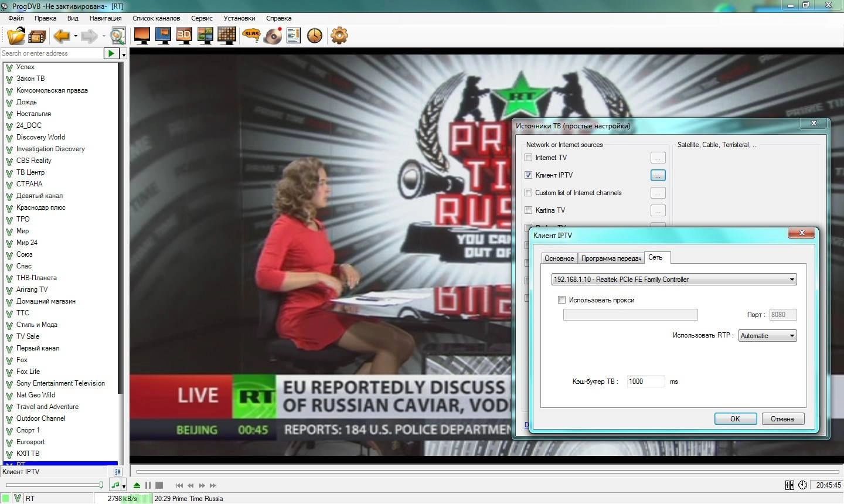Toggle picture-in-picture monitor icon

pyautogui.click(x=163, y=36)
